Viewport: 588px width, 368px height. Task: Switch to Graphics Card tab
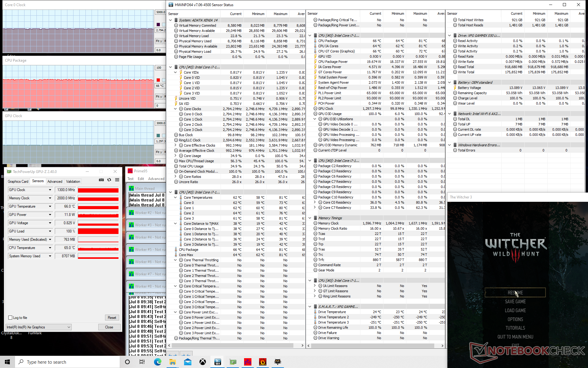(18, 182)
